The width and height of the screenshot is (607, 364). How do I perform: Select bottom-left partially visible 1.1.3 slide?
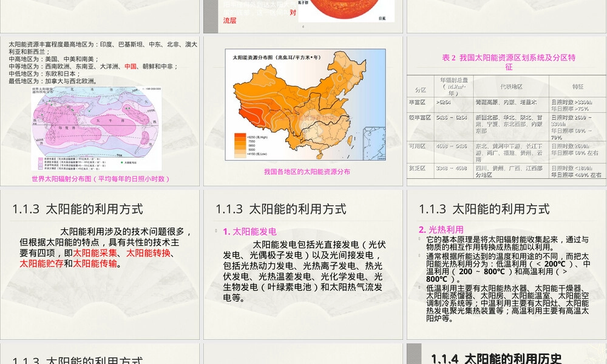coord(100,354)
